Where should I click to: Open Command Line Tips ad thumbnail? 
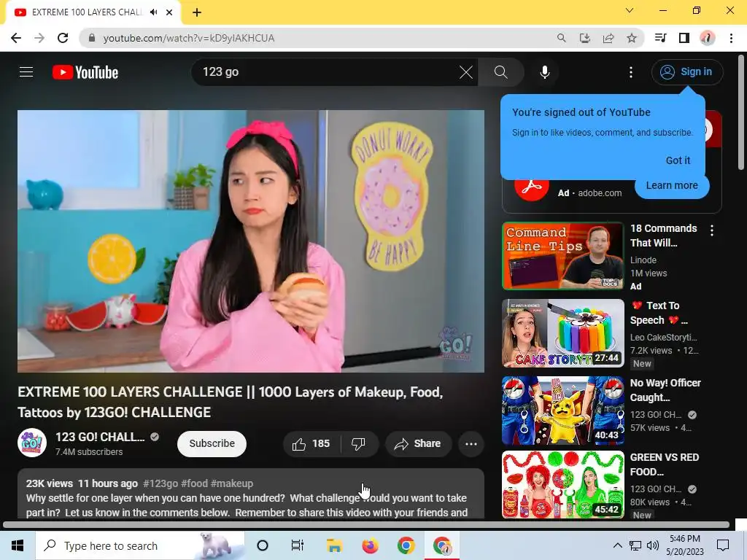click(x=562, y=256)
